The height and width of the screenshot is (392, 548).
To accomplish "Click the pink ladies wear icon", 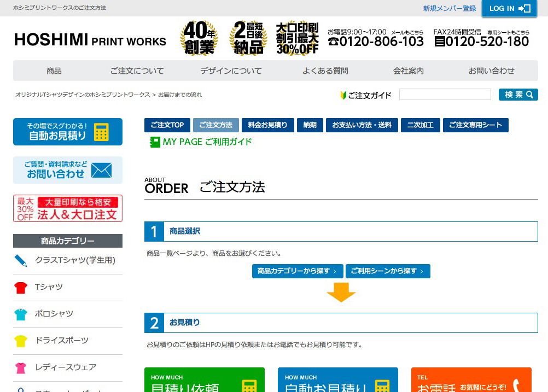I will (x=21, y=368).
